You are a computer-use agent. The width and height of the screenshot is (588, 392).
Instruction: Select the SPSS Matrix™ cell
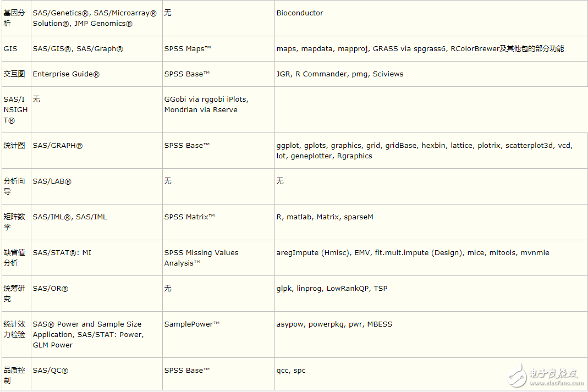click(189, 217)
